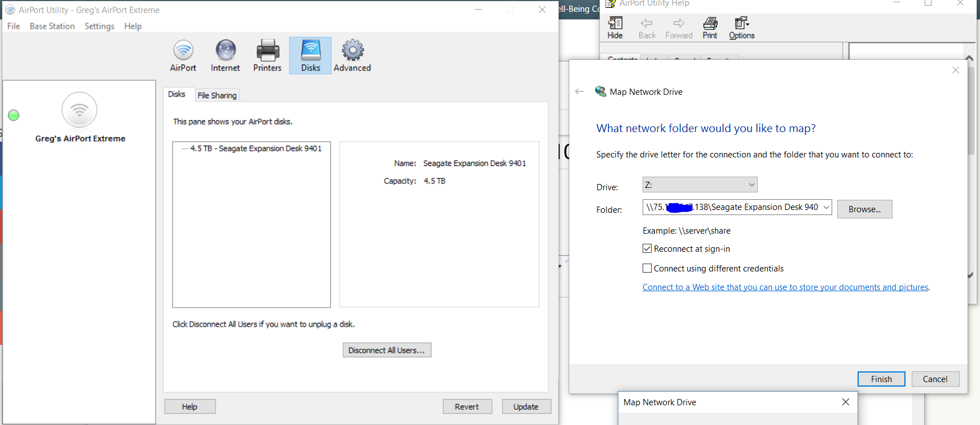Image resolution: width=980 pixels, height=425 pixels.
Task: Click the disk name value Seagate Expansion Desk 9401
Action: point(474,163)
